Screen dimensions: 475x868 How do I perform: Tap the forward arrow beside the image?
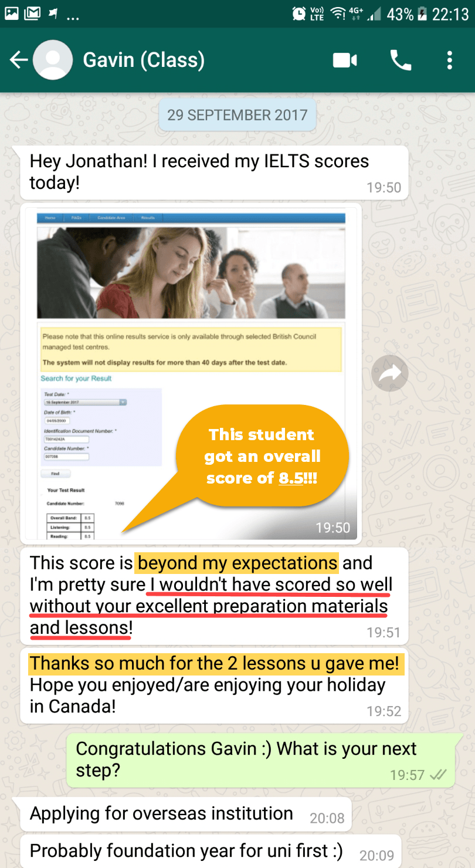389,373
